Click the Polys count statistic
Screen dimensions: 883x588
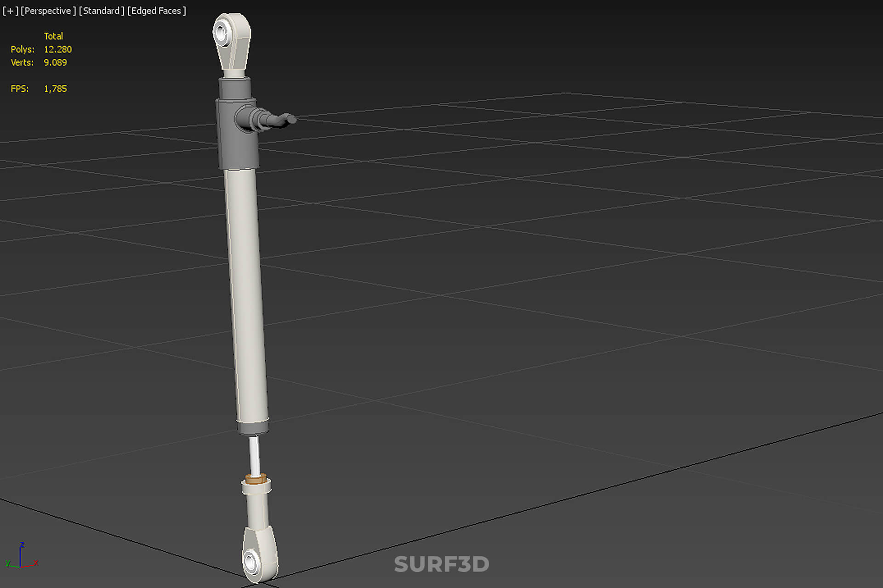coord(41,49)
